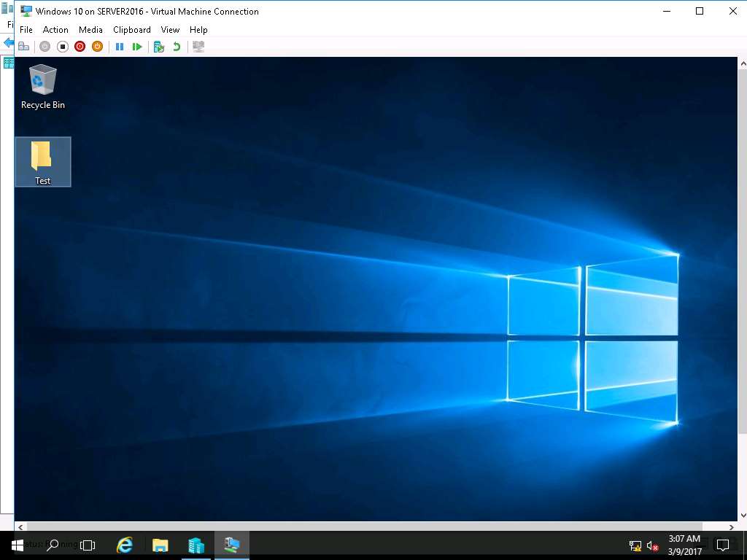Viewport: 747px width, 560px height.
Task: Click the scroll left arrow
Action: click(20, 526)
